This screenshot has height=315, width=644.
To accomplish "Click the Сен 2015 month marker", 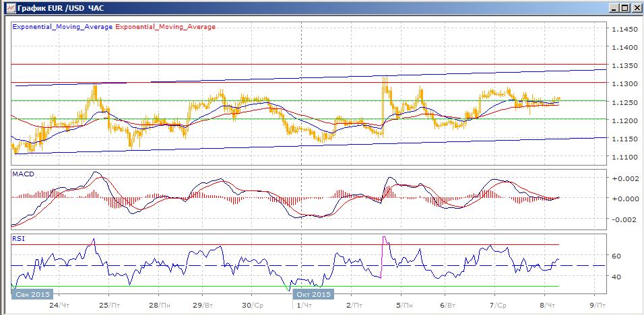I will pos(33,294).
